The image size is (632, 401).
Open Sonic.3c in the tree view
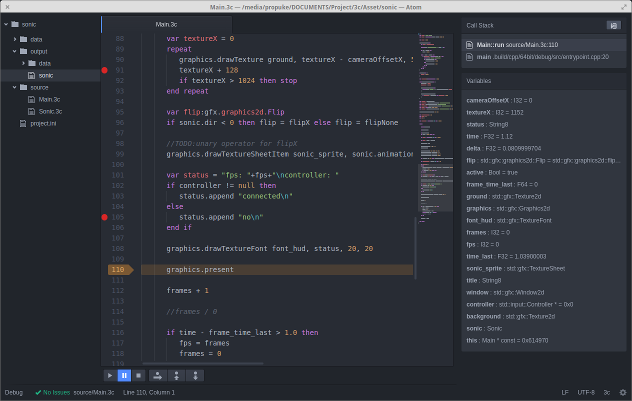pos(50,112)
